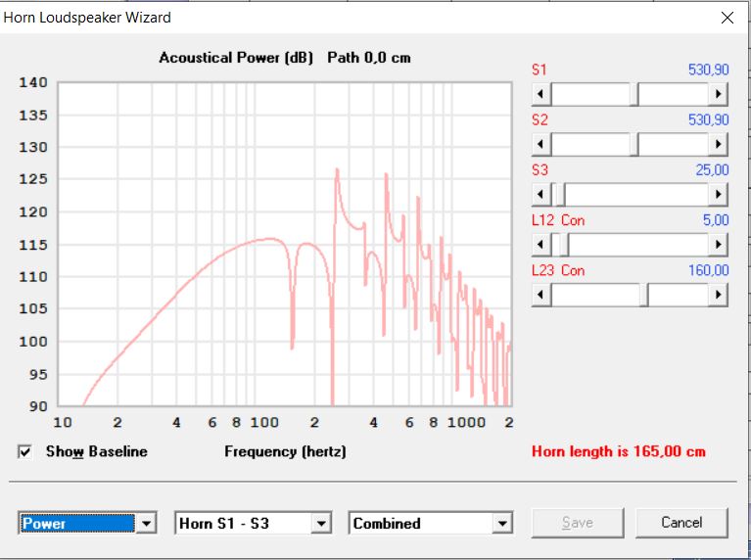Click the Horn Loudspeaker Wizard title bar text
The height and width of the screenshot is (560, 751).
(87, 18)
